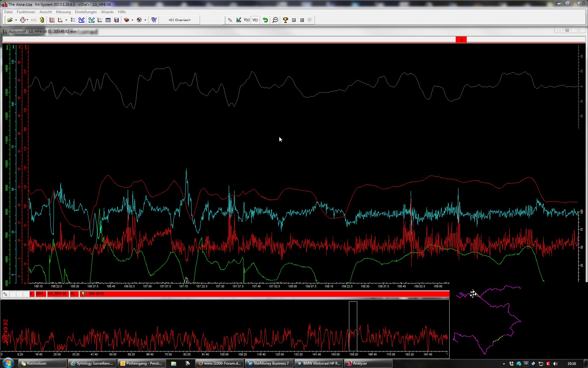The height and width of the screenshot is (368, 588).
Task: Click the yellow helmet icon
Action: point(42,20)
